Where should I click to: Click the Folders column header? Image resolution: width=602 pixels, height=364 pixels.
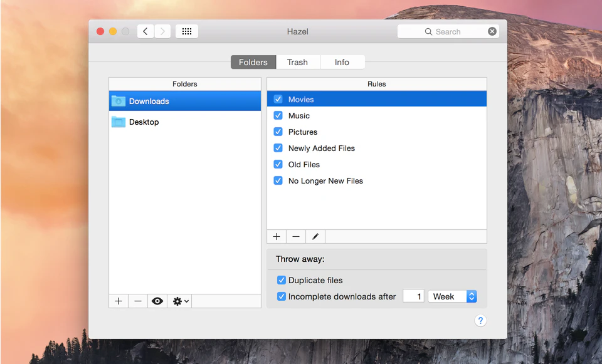(184, 84)
